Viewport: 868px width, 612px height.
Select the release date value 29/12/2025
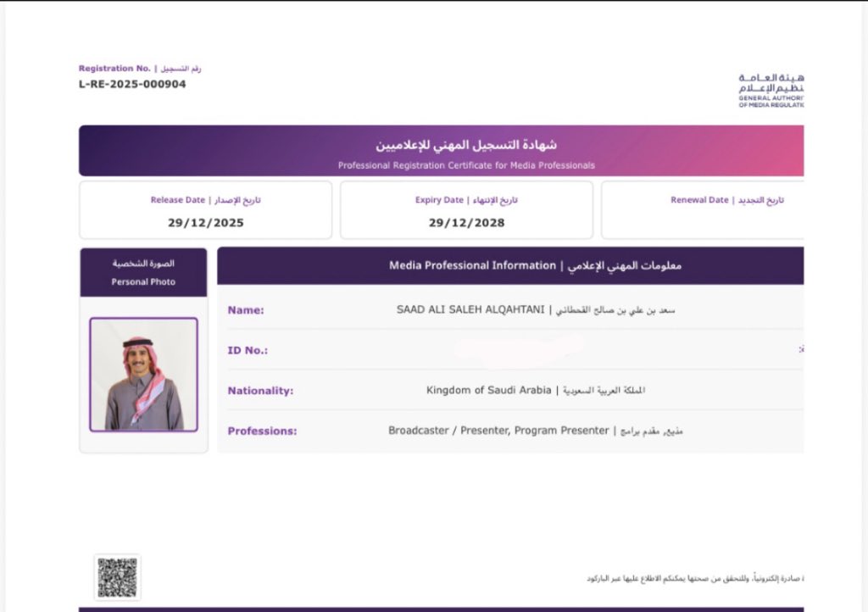(x=206, y=222)
